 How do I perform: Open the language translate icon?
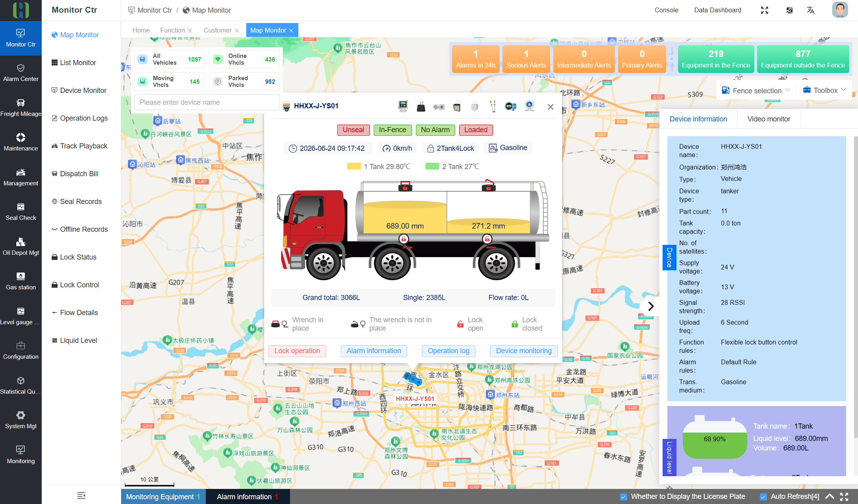(811, 10)
